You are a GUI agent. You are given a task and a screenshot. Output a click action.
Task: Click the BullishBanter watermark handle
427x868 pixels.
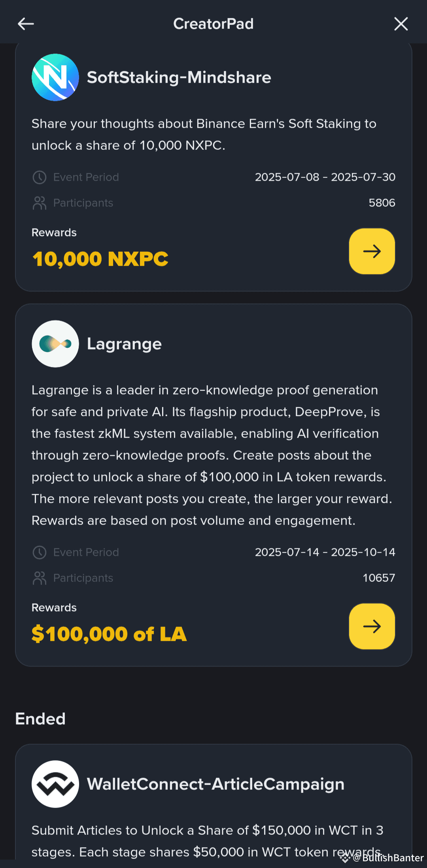[x=388, y=858]
